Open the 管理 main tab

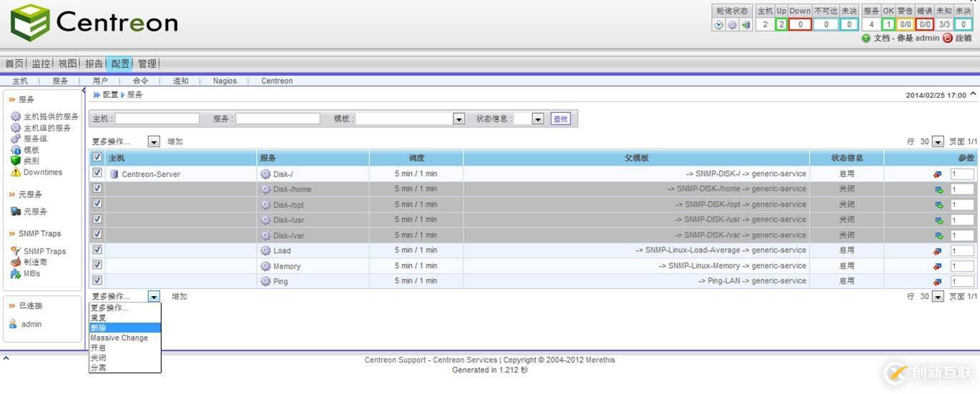[147, 64]
